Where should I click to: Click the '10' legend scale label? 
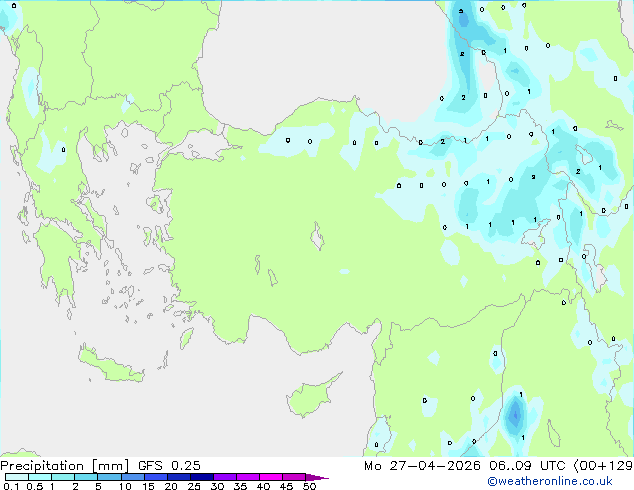(x=125, y=486)
